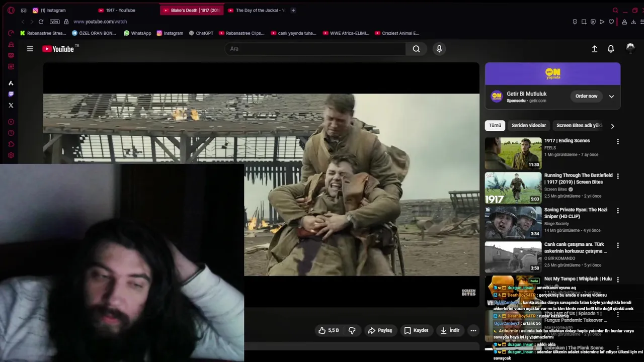Open the X (Twitter) sidebar icon
The height and width of the screenshot is (362, 644).
pos(11,105)
